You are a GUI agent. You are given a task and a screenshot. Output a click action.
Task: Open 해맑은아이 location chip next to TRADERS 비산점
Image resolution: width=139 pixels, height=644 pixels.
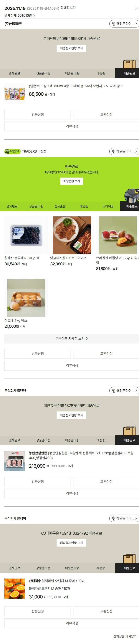124,151
